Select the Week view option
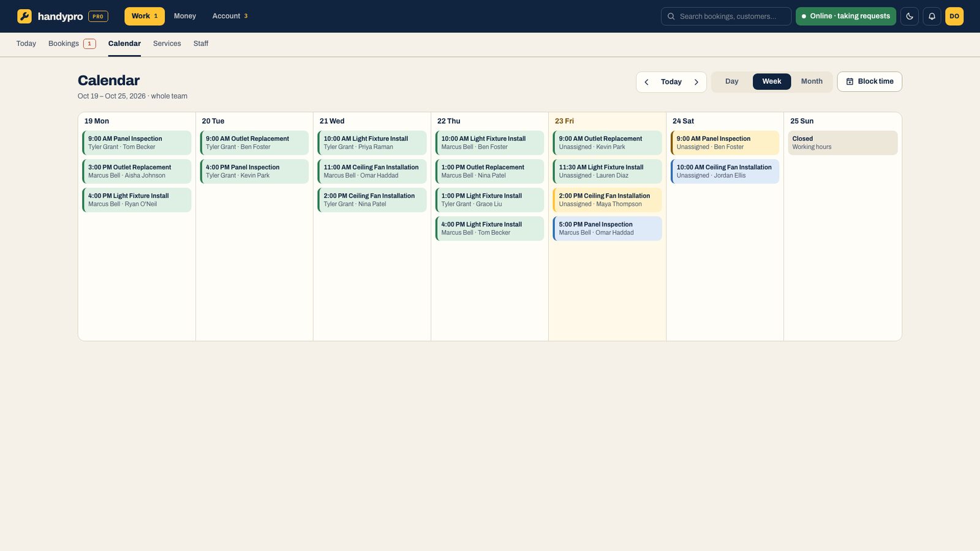 point(772,81)
